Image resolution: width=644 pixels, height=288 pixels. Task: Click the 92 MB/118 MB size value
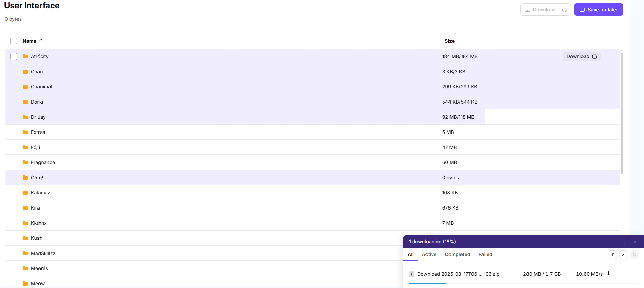point(458,117)
